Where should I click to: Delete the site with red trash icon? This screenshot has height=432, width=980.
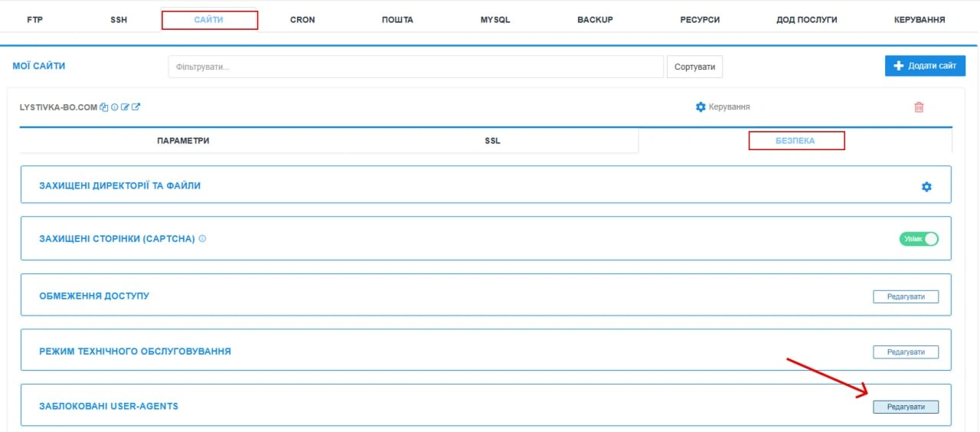tap(919, 107)
